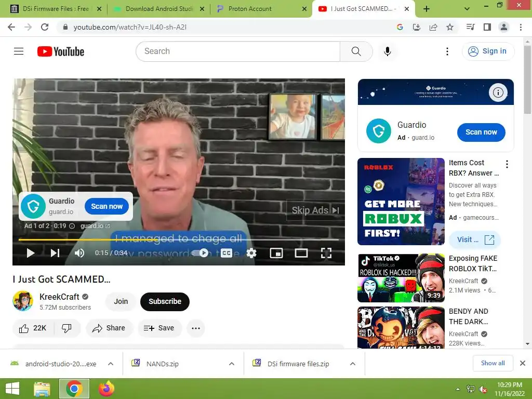Open options for the Items Cost RBX ad
Image resolution: width=532 pixels, height=399 pixels.
pos(507,164)
